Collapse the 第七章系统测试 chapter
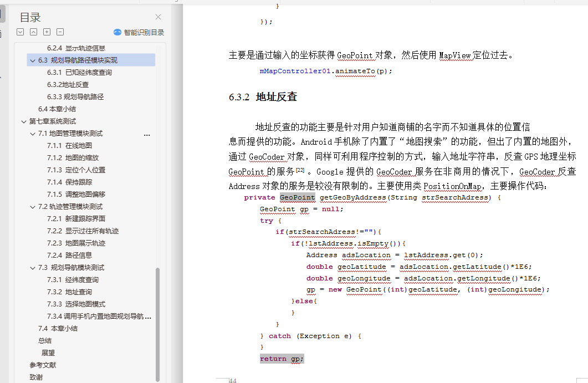 [24, 121]
